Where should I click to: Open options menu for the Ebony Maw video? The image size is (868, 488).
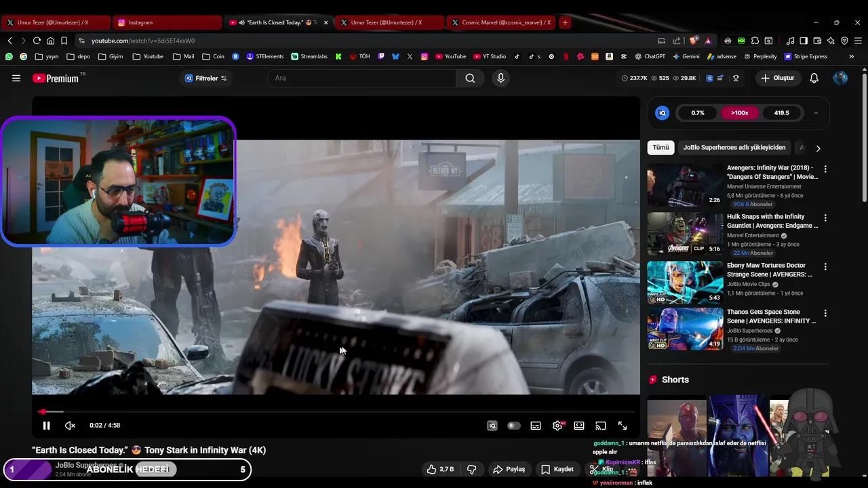(x=825, y=266)
